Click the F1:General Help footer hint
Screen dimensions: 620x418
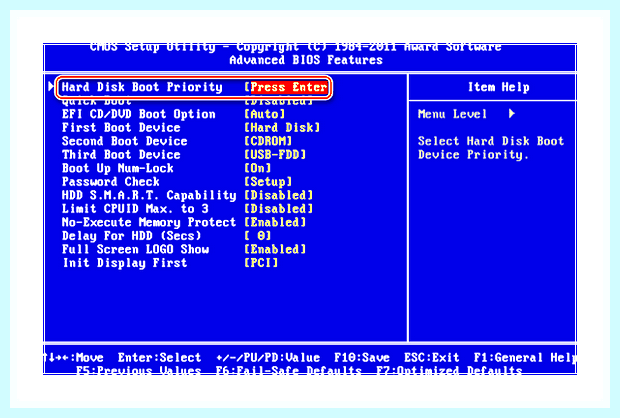[x=525, y=357]
